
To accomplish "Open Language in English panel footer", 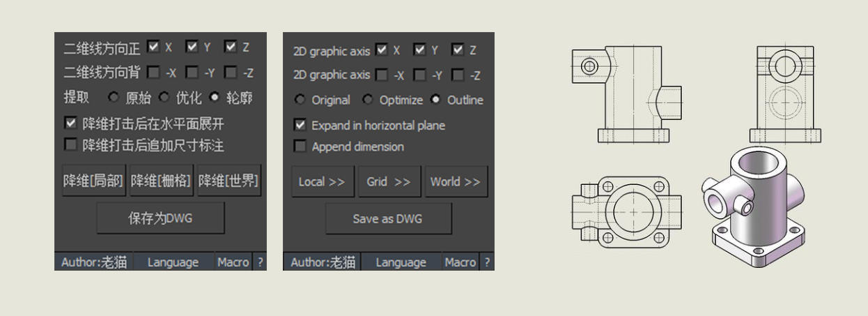I will point(401,262).
